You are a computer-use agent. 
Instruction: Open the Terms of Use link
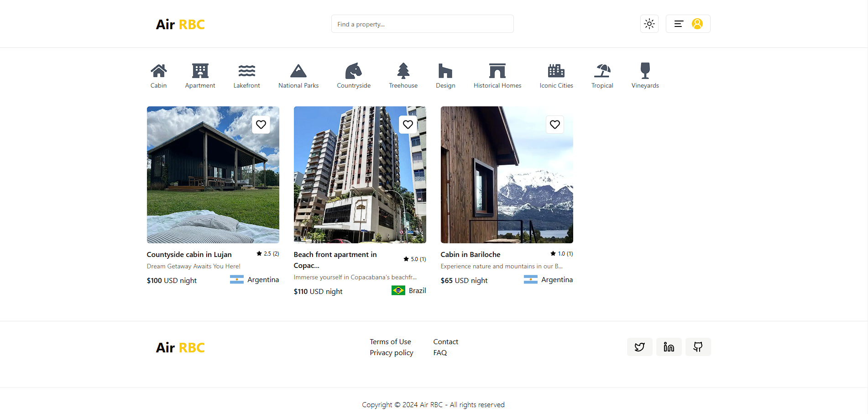point(390,342)
